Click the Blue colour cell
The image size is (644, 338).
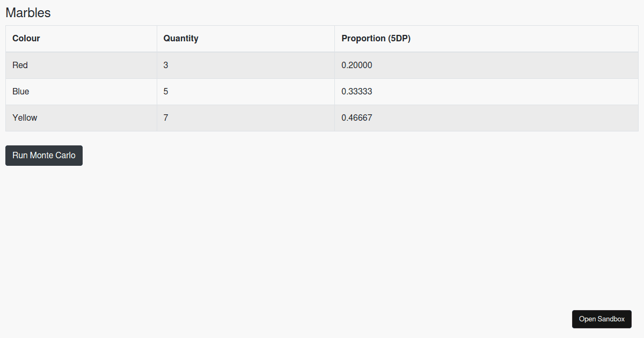click(21, 92)
